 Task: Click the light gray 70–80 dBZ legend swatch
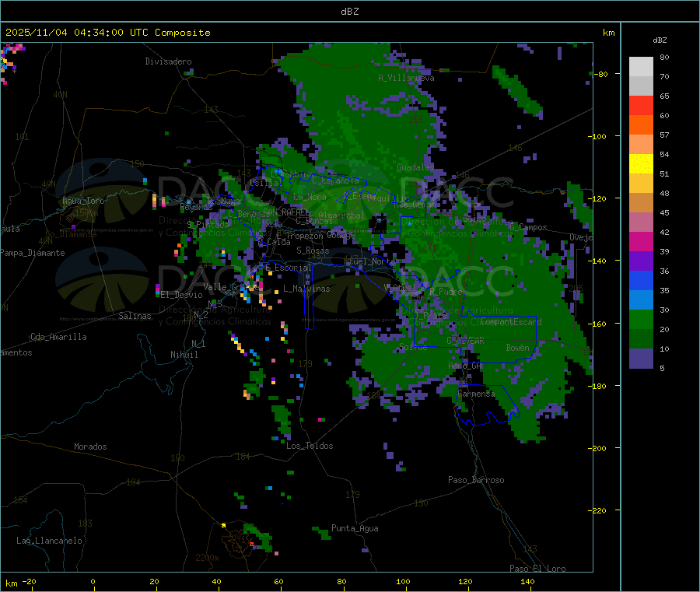click(641, 67)
